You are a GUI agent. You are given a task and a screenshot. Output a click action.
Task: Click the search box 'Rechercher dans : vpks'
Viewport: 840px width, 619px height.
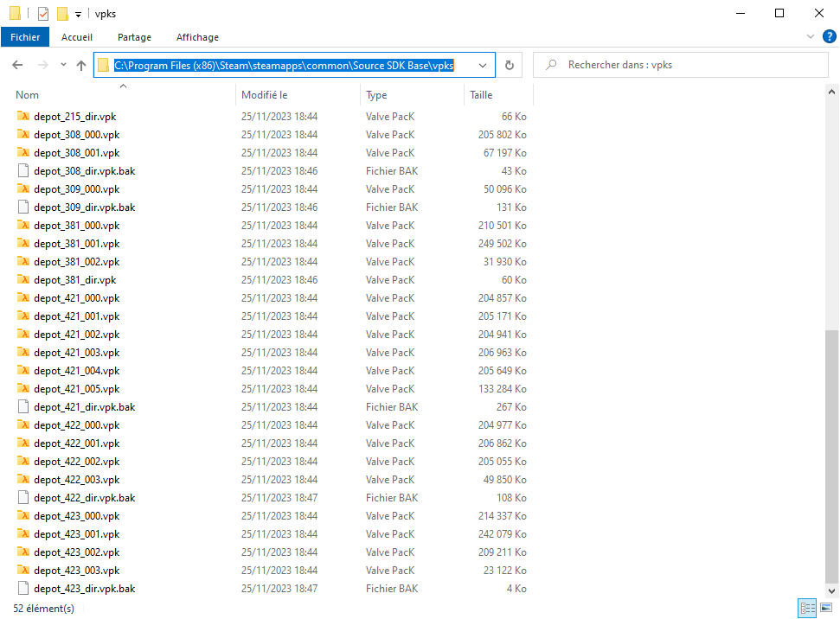[680, 65]
